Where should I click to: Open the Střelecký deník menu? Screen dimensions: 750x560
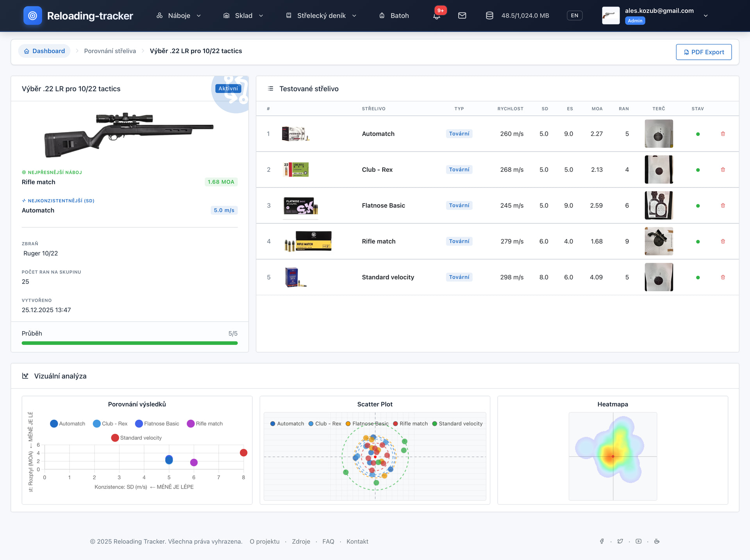(321, 16)
